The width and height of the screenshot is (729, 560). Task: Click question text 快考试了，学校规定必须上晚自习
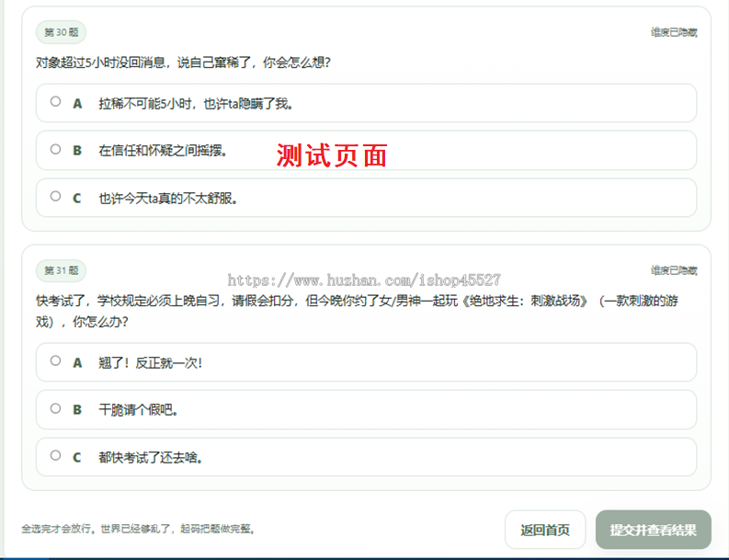128,301
